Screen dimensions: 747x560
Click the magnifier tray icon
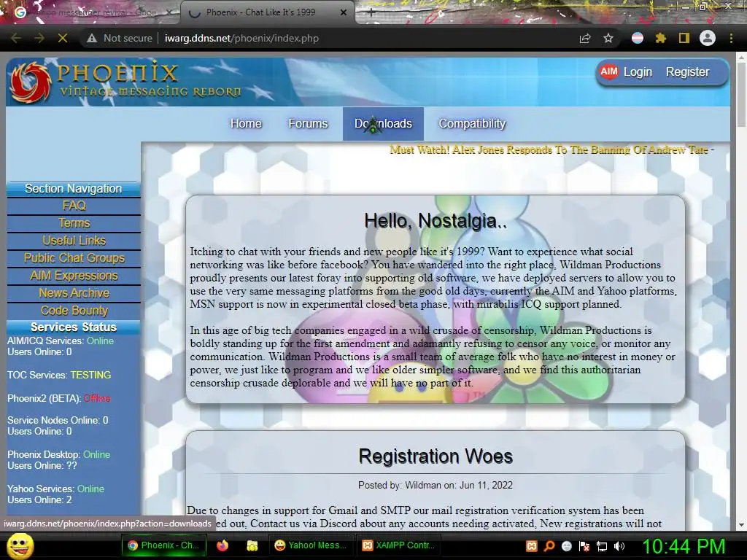click(549, 546)
